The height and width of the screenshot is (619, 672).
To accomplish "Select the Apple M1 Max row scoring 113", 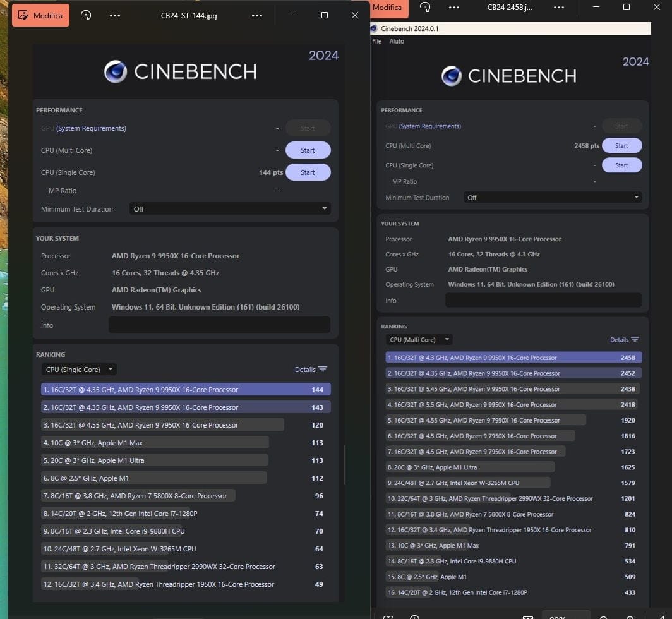I will [x=186, y=443].
